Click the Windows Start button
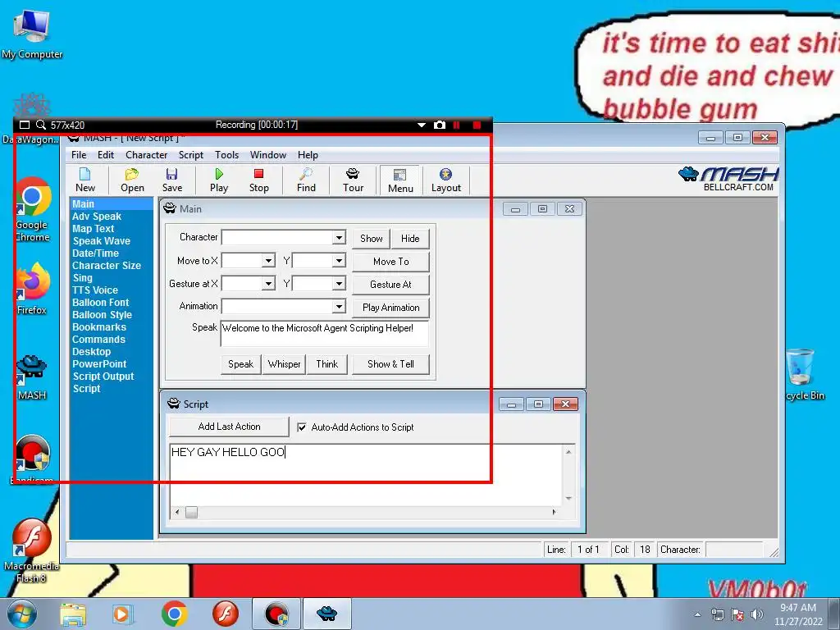840x630 pixels. point(22,614)
